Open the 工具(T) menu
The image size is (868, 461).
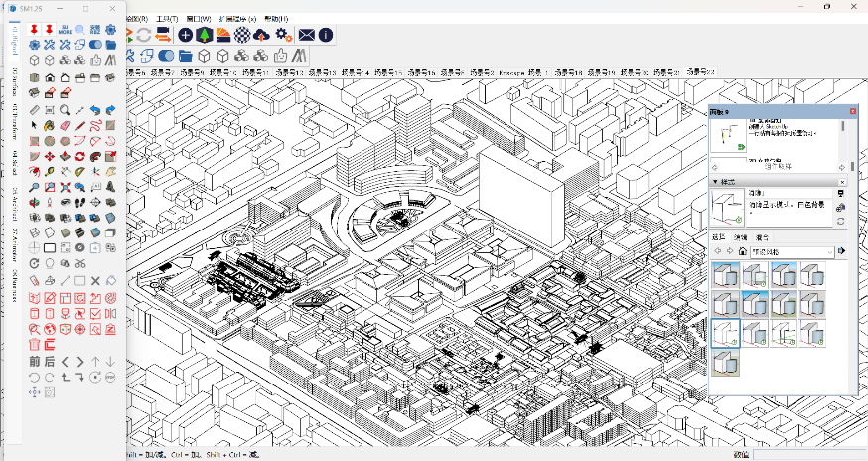click(167, 18)
